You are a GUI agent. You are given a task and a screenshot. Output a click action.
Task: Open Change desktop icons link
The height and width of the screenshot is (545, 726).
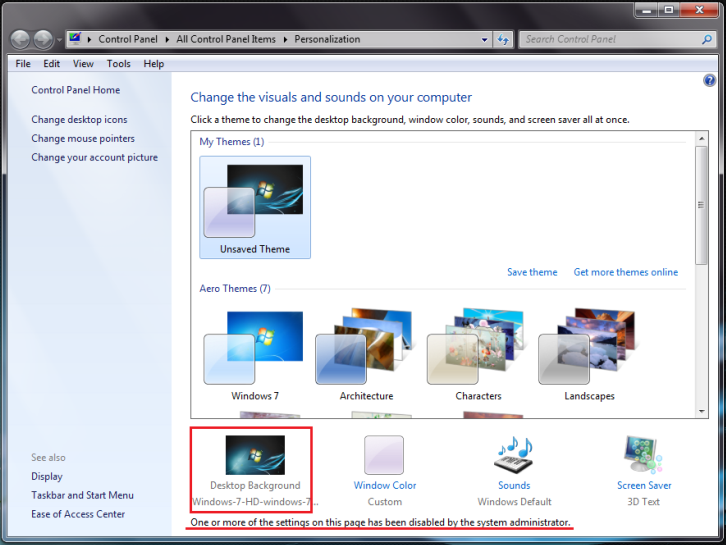(x=79, y=119)
